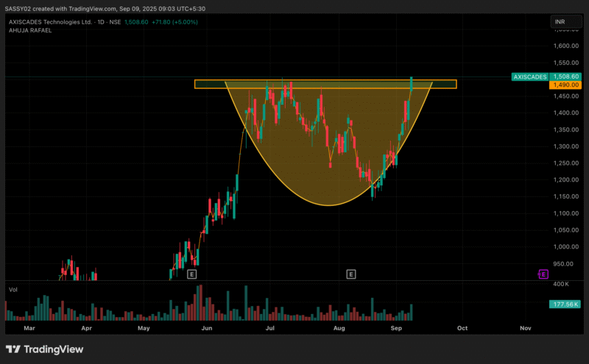This screenshot has height=364, width=589.
Task: Click the AXISCADES symbol tag on price axis
Action: [x=529, y=76]
